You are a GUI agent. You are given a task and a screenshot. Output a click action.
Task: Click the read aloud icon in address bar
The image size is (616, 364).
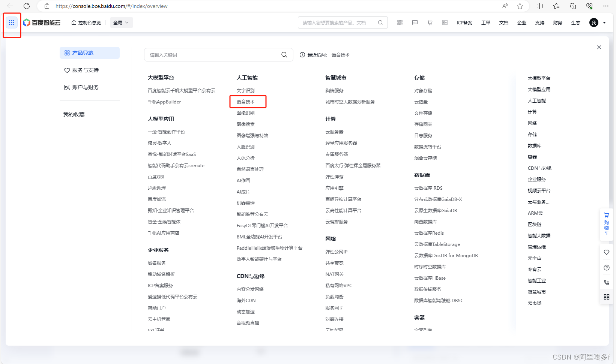505,6
